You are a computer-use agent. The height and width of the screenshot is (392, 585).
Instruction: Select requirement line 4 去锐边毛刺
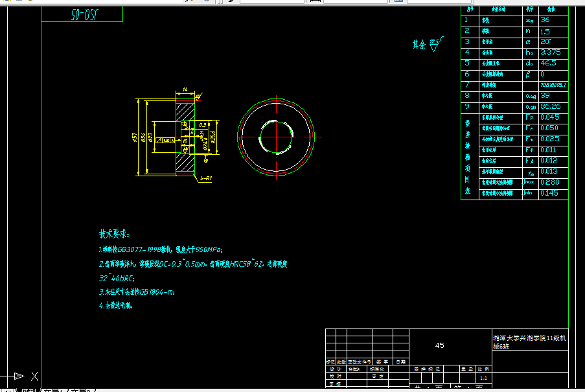(116, 306)
